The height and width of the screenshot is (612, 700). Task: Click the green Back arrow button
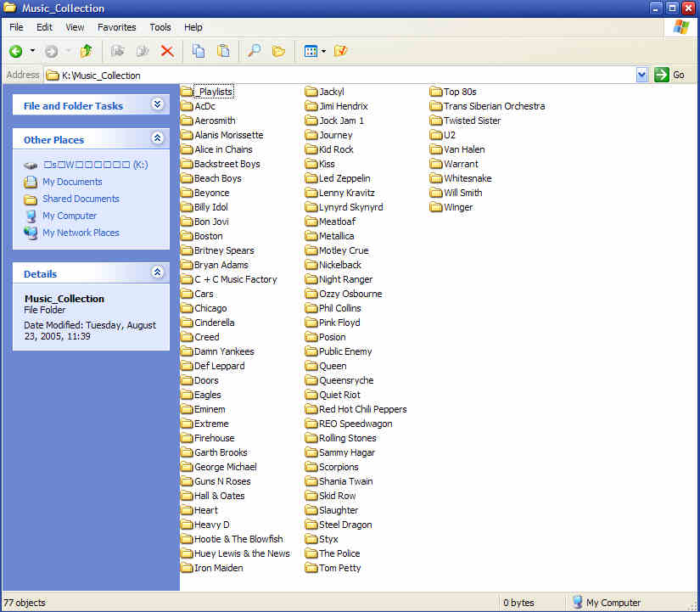(16, 51)
